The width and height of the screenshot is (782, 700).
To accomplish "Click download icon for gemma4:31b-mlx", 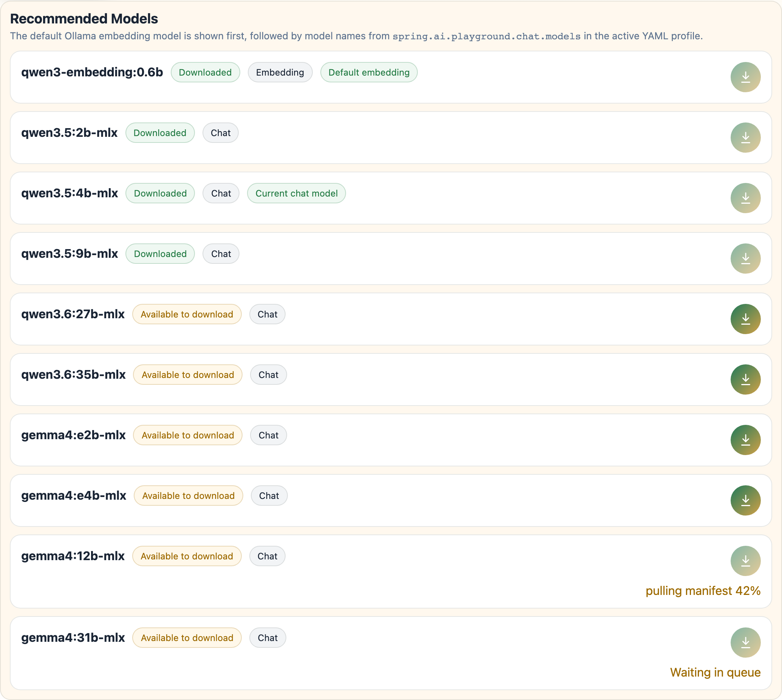I will (745, 642).
